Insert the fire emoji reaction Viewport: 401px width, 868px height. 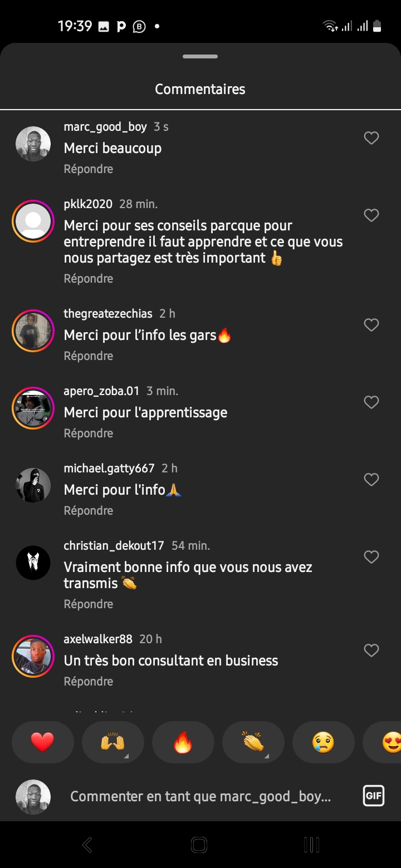tap(183, 742)
